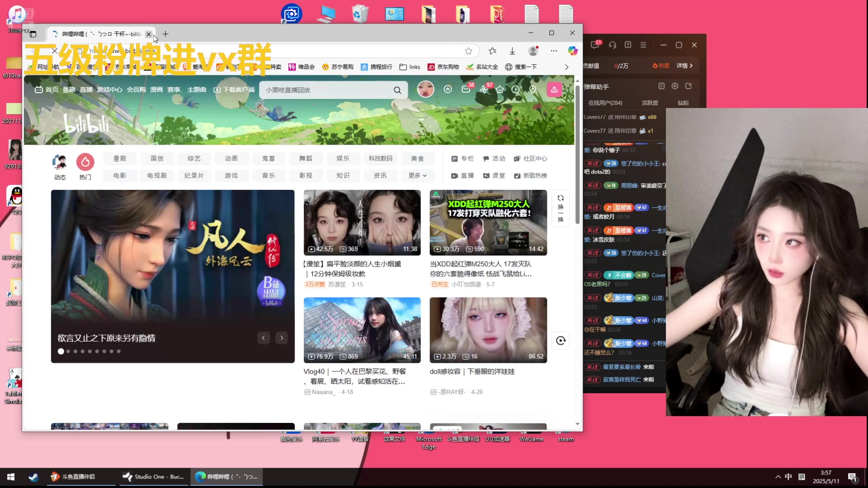The height and width of the screenshot is (488, 868).
Task: Click the pink upload button on Bilibili
Action: click(x=554, y=89)
